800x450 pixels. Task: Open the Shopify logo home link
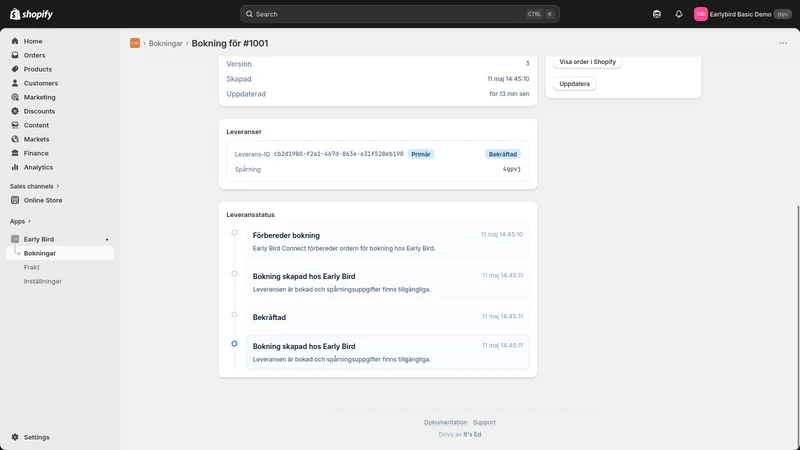pos(31,14)
